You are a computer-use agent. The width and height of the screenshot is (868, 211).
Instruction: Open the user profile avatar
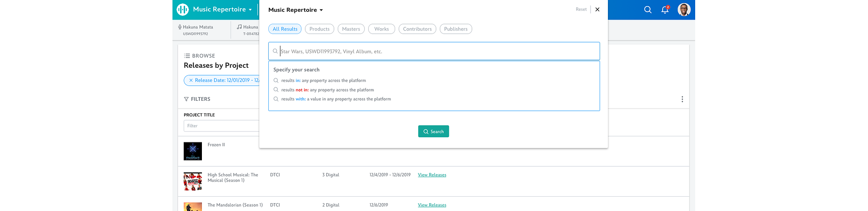click(x=684, y=10)
